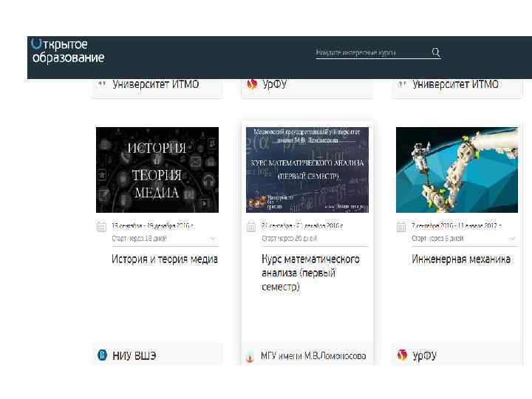Image resolution: width=532 pixels, height=399 pixels.
Task: Open История и теория медиа thumbnail
Action: pos(157,170)
